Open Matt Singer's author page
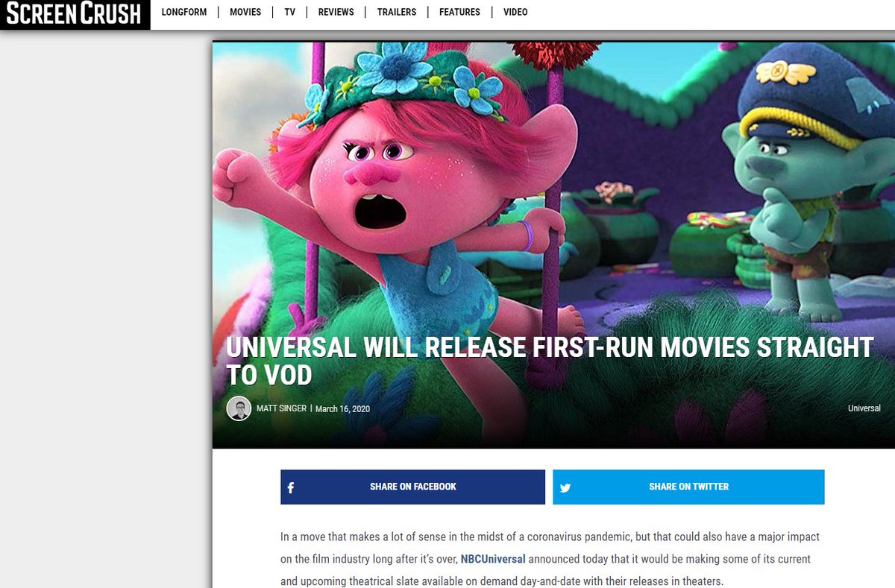Viewport: 895px width, 588px height. [x=281, y=408]
